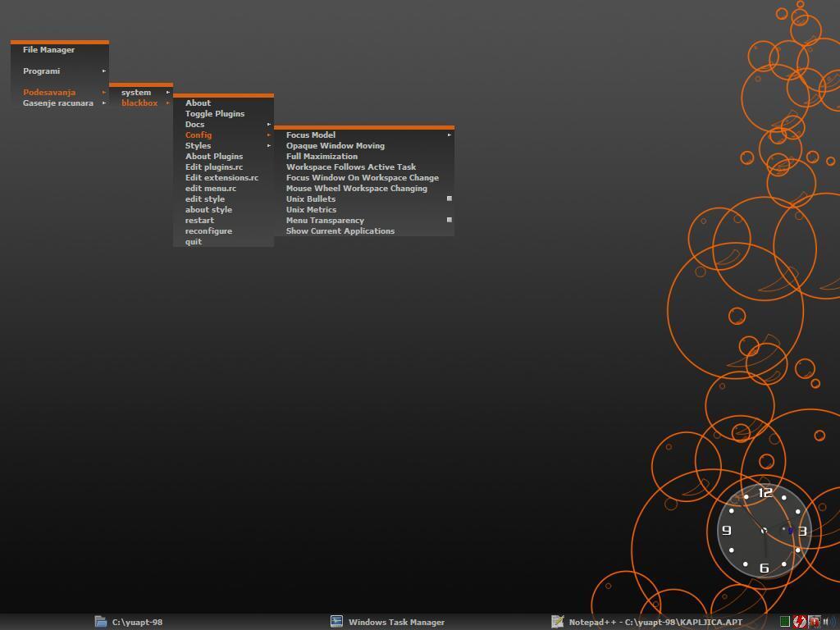Click the red security alert shield tray icon
The width and height of the screenshot is (840, 630).
(x=814, y=622)
